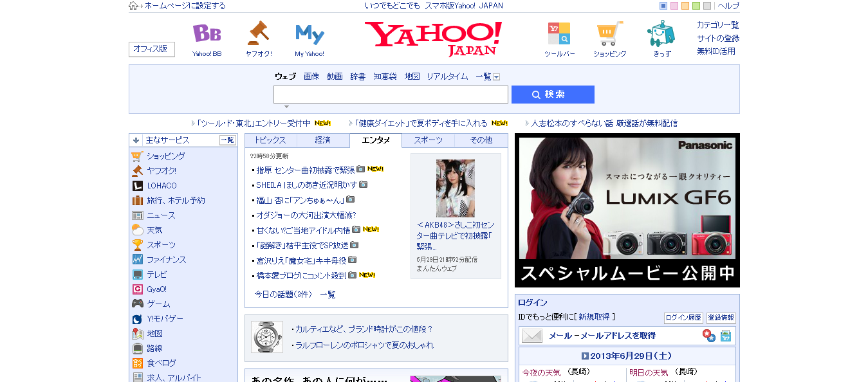
Task: Click the train icon for 路線
Action: (x=137, y=348)
